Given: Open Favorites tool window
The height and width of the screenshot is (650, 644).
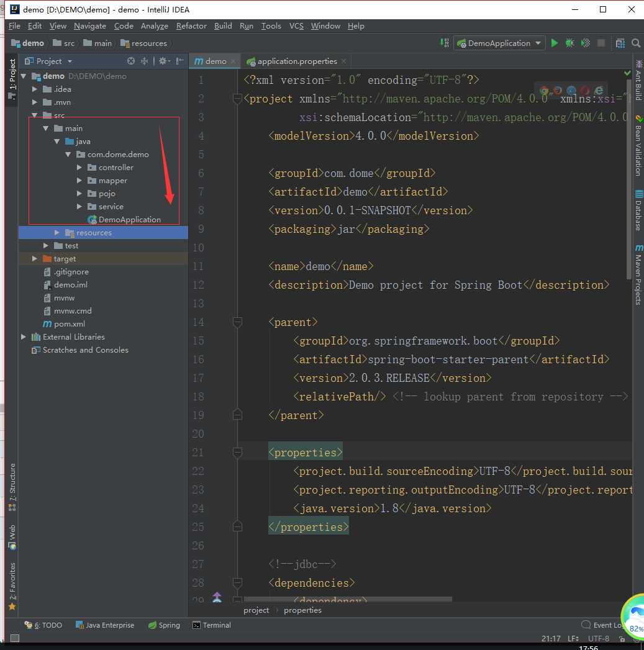Looking at the screenshot, I should 12,586.
